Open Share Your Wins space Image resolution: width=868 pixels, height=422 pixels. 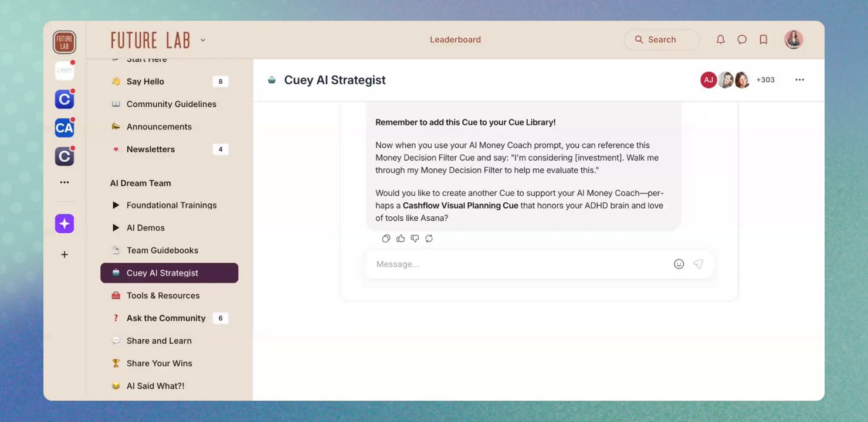coord(169,363)
